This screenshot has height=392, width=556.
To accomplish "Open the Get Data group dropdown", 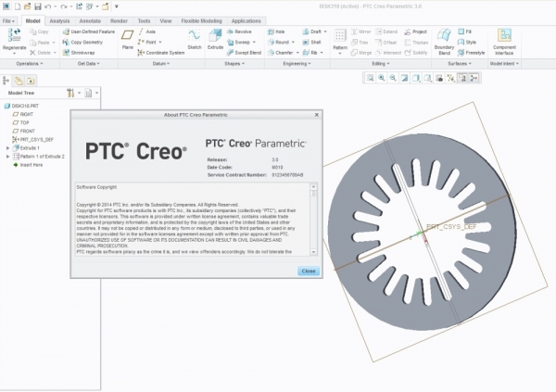I will [89, 64].
